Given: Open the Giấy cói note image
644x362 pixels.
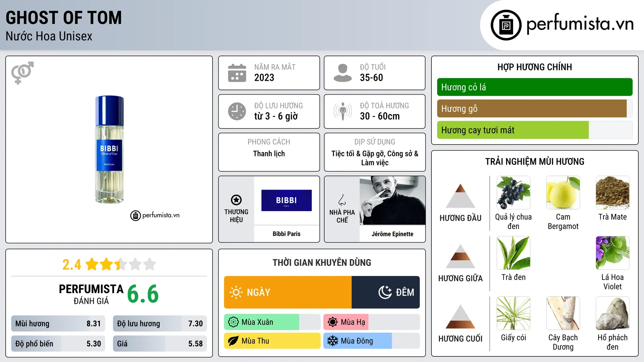Looking at the screenshot, I should click(x=513, y=313).
